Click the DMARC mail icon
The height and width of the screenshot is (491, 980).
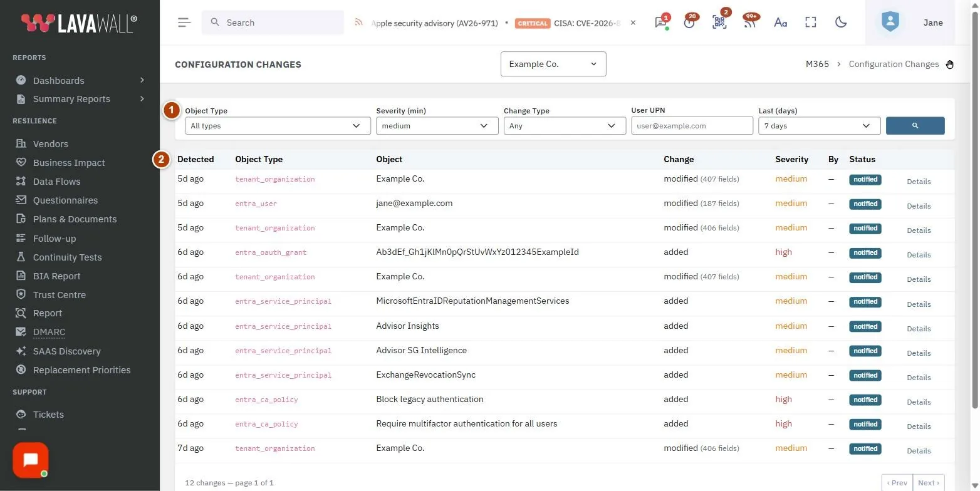(x=21, y=332)
